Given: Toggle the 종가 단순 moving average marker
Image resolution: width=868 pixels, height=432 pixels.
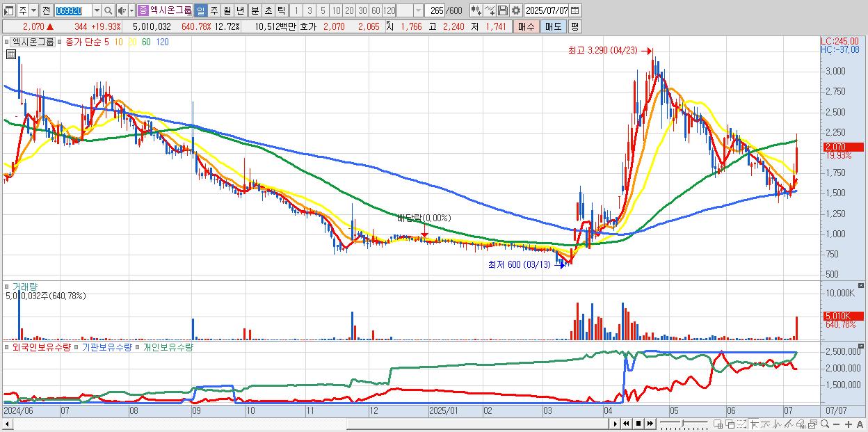Looking at the screenshot, I should pyautogui.click(x=61, y=42).
